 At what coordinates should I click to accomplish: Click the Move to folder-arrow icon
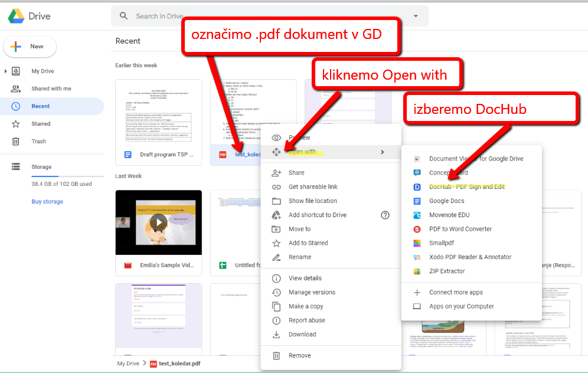[276, 229]
